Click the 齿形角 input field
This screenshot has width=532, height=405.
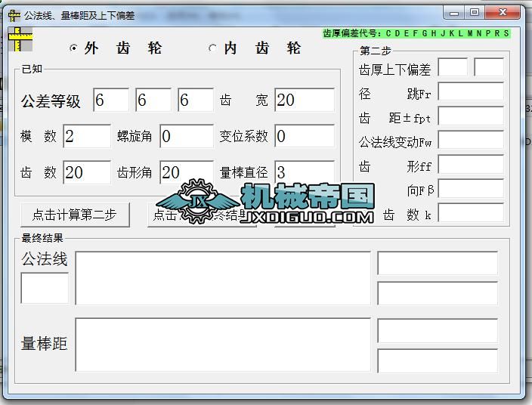coord(187,172)
